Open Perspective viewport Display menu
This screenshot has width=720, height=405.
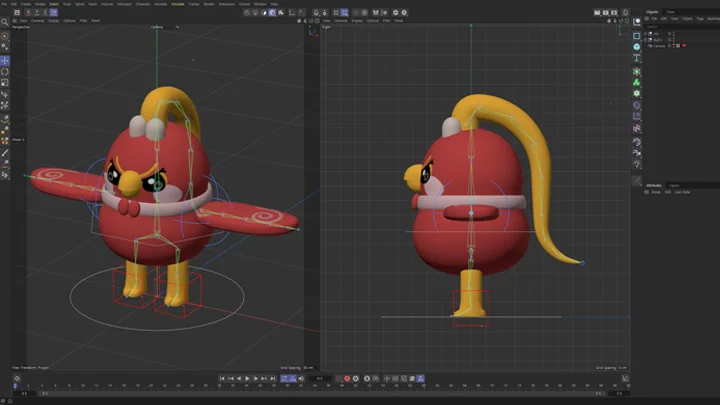pyautogui.click(x=54, y=21)
